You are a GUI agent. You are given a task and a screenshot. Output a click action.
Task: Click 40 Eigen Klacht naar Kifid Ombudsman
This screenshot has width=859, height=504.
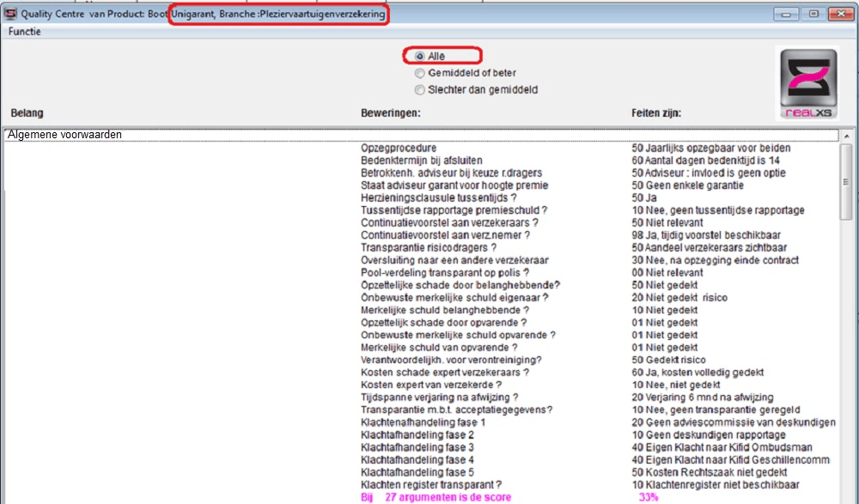coord(722,447)
